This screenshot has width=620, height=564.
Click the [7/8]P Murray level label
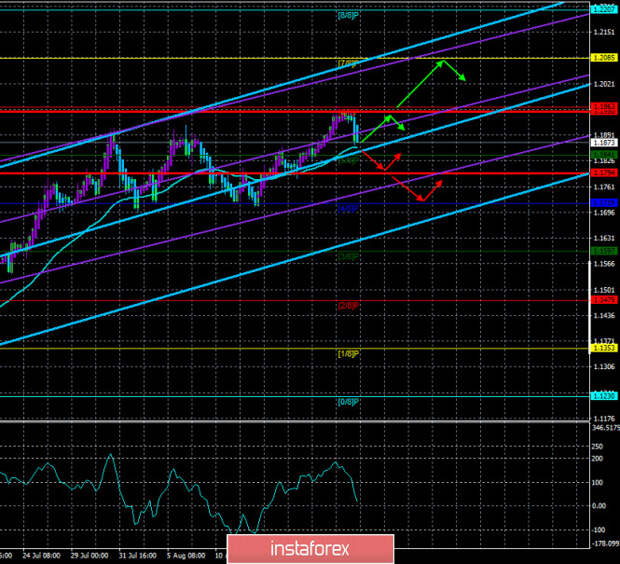click(x=348, y=64)
